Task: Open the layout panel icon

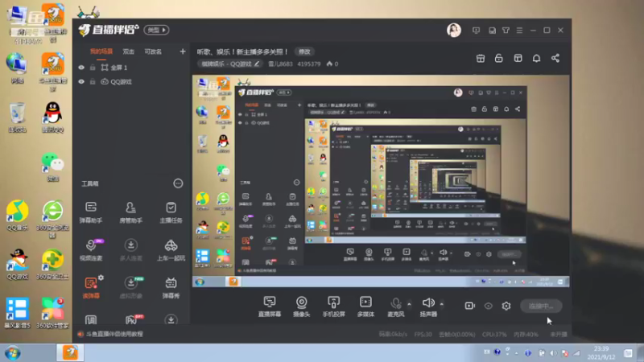Action: click(x=518, y=58)
